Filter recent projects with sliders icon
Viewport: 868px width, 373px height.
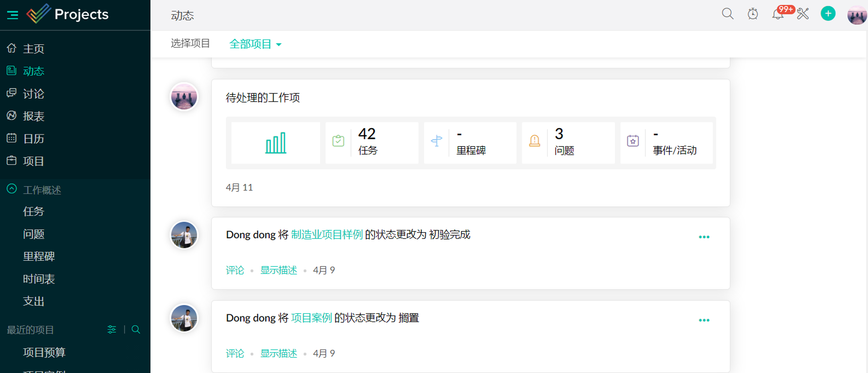tap(112, 329)
